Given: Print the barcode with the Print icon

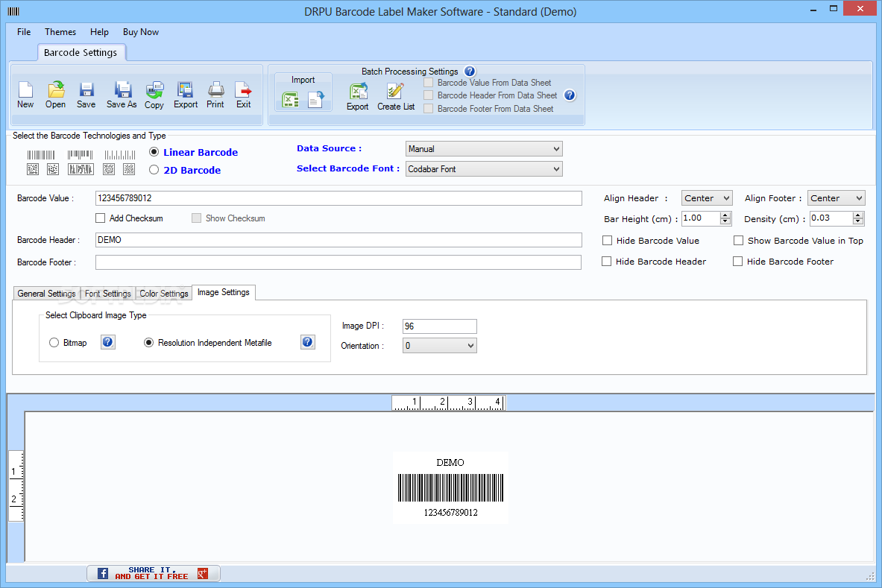Looking at the screenshot, I should coord(215,95).
